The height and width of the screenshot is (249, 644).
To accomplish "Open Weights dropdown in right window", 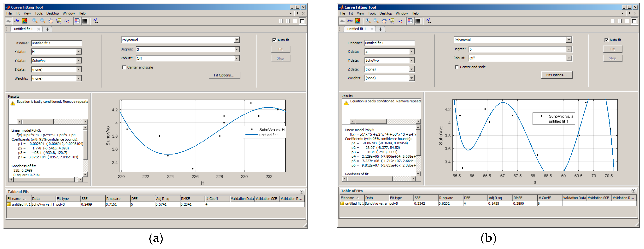I will (x=411, y=78).
